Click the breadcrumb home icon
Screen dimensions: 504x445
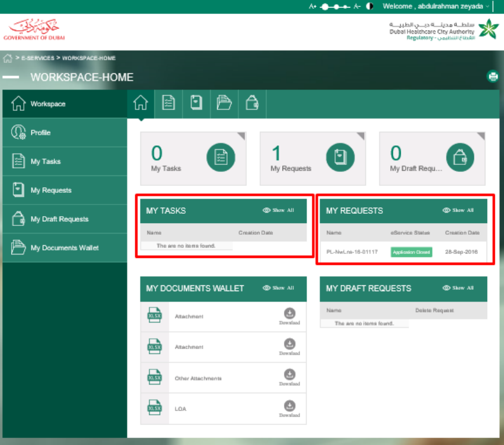tap(8, 58)
